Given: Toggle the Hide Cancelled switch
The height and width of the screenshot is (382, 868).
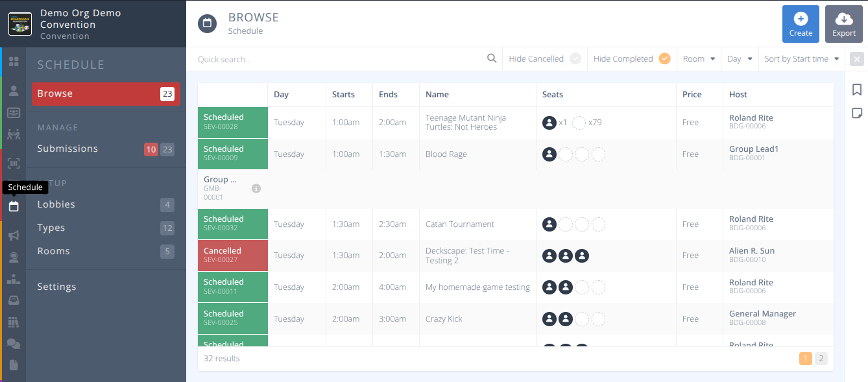Looking at the screenshot, I should click(575, 58).
